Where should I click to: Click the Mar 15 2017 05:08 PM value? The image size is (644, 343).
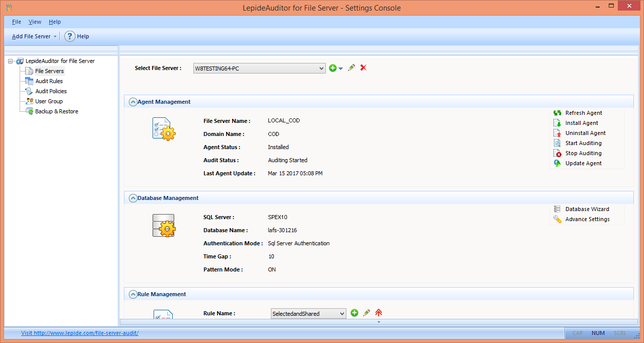tap(295, 173)
